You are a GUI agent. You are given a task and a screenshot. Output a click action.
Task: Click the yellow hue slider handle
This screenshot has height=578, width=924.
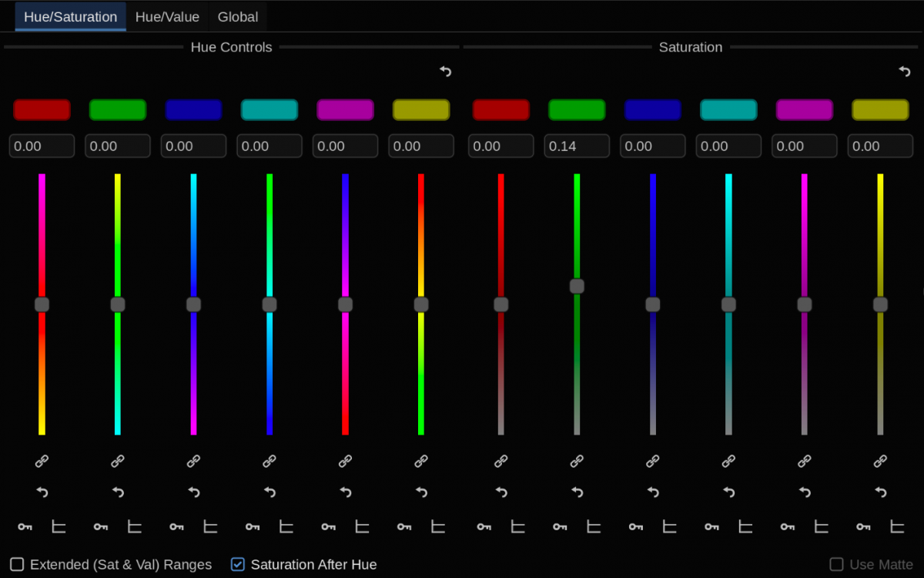click(421, 304)
